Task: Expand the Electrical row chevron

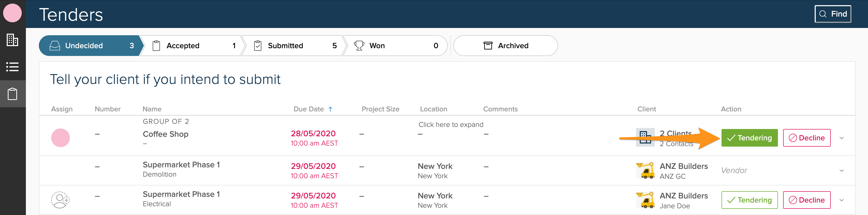Action: tap(841, 200)
